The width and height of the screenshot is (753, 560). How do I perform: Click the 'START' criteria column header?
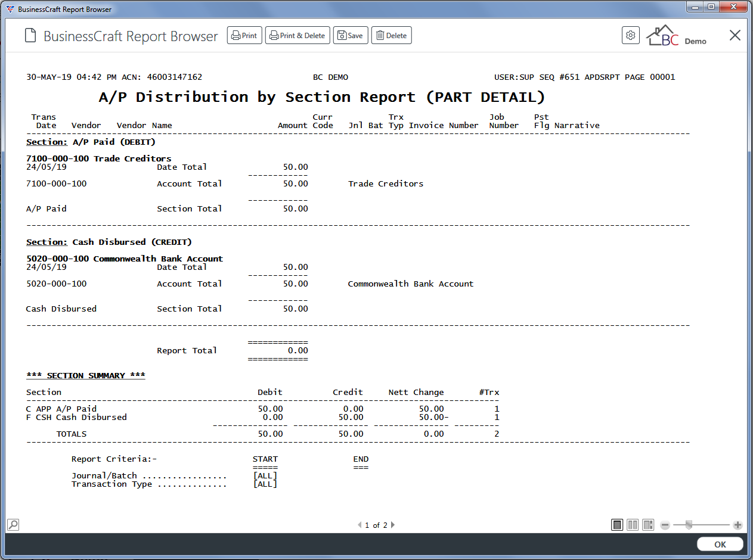265,459
